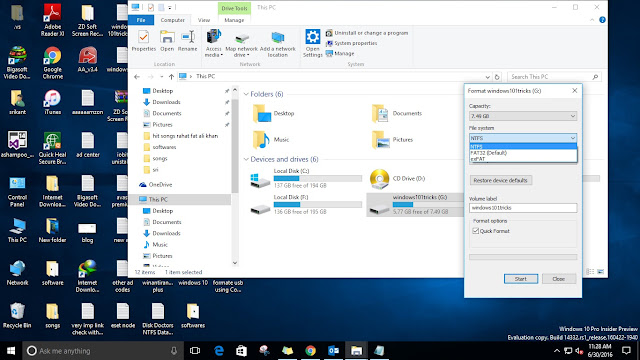Click Cortana Ask me anything box

click(x=102, y=351)
